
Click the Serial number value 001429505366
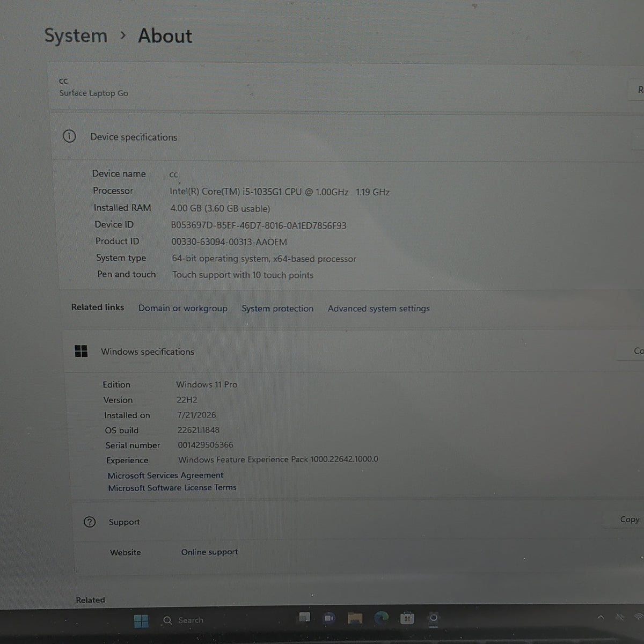coord(206,445)
